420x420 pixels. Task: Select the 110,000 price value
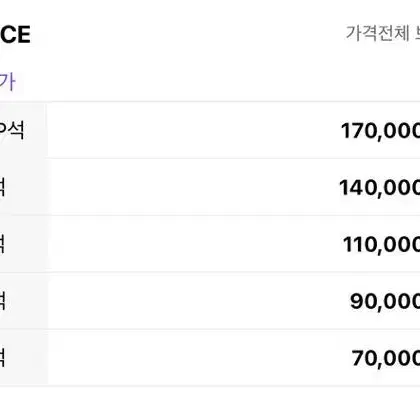381,244
